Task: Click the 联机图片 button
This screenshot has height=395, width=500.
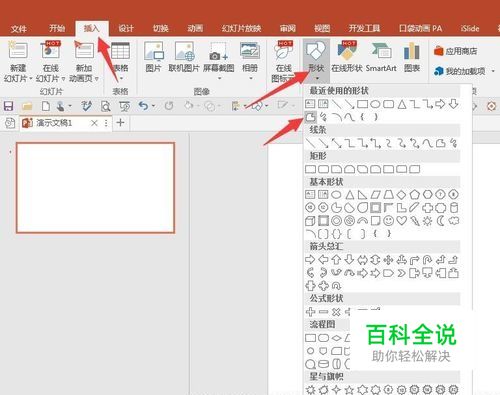Action: point(184,57)
